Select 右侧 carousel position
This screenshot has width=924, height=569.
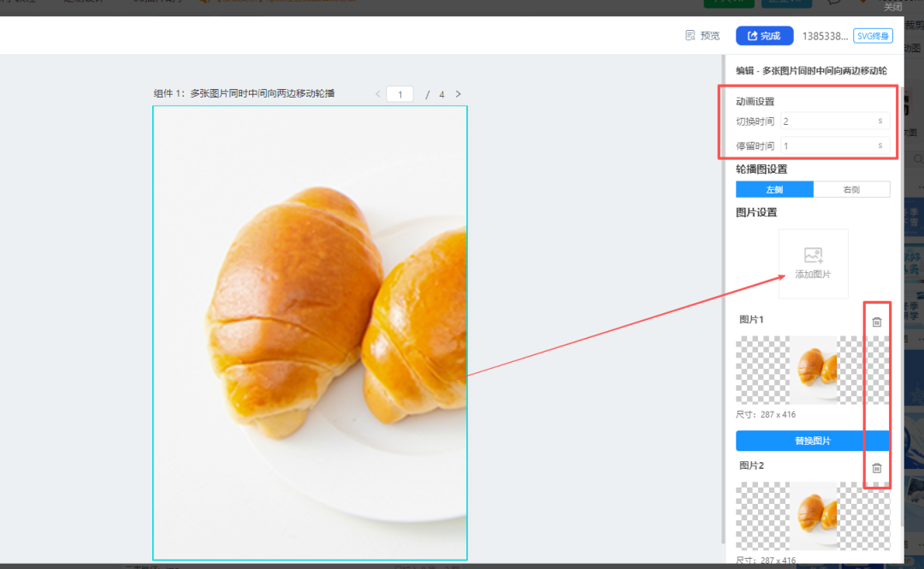(852, 189)
